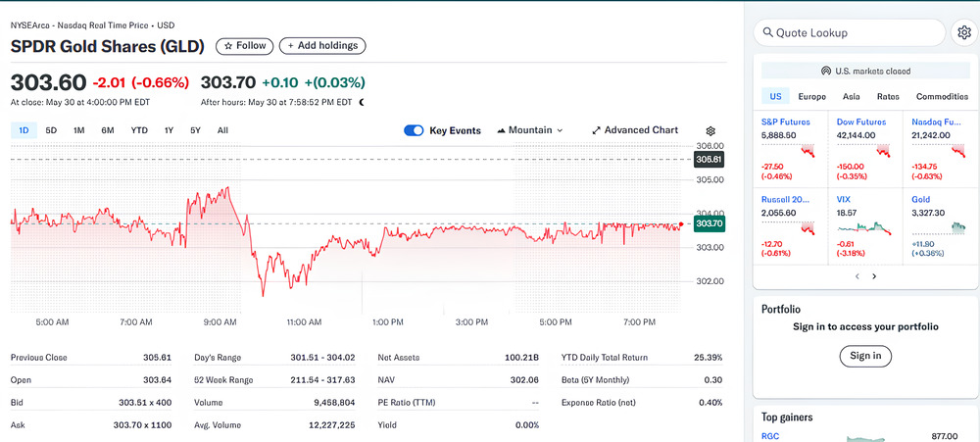This screenshot has height=442, width=980.
Task: Click the U.S. markets closed status icon
Action: 825,72
